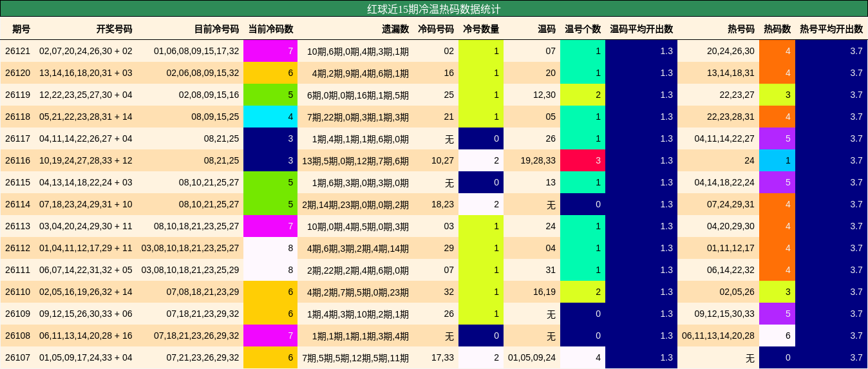The width and height of the screenshot is (868, 369).
Task: Select cyan cold count 4 in row 26118
Action: (x=270, y=117)
